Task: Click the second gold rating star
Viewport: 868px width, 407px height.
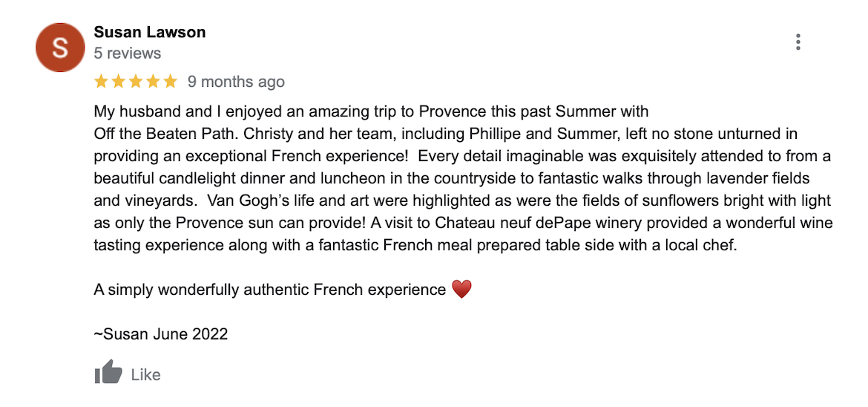Action: (x=119, y=82)
